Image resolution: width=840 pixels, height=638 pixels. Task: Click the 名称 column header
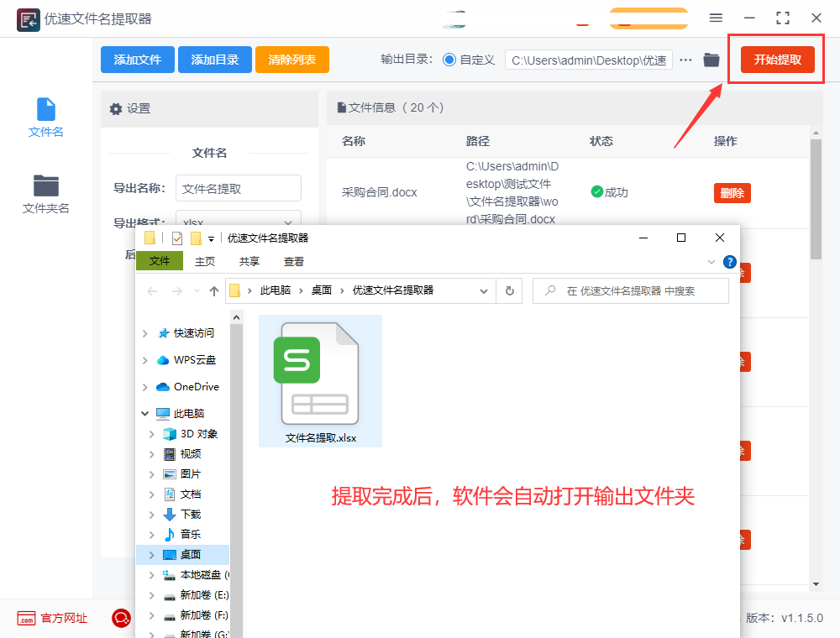click(x=354, y=141)
